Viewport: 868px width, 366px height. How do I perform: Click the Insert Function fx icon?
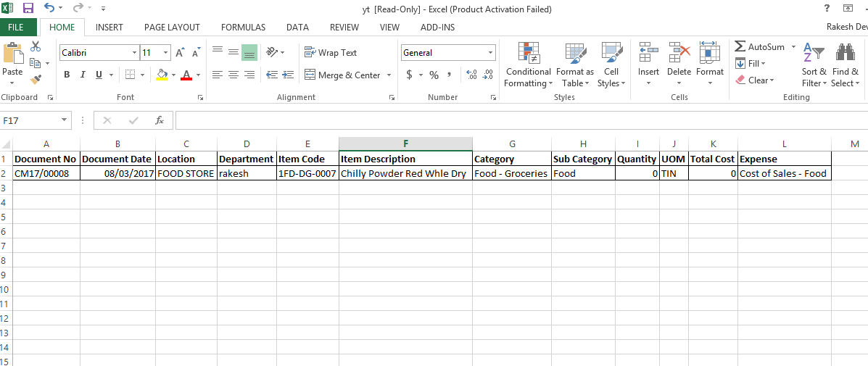pos(160,120)
